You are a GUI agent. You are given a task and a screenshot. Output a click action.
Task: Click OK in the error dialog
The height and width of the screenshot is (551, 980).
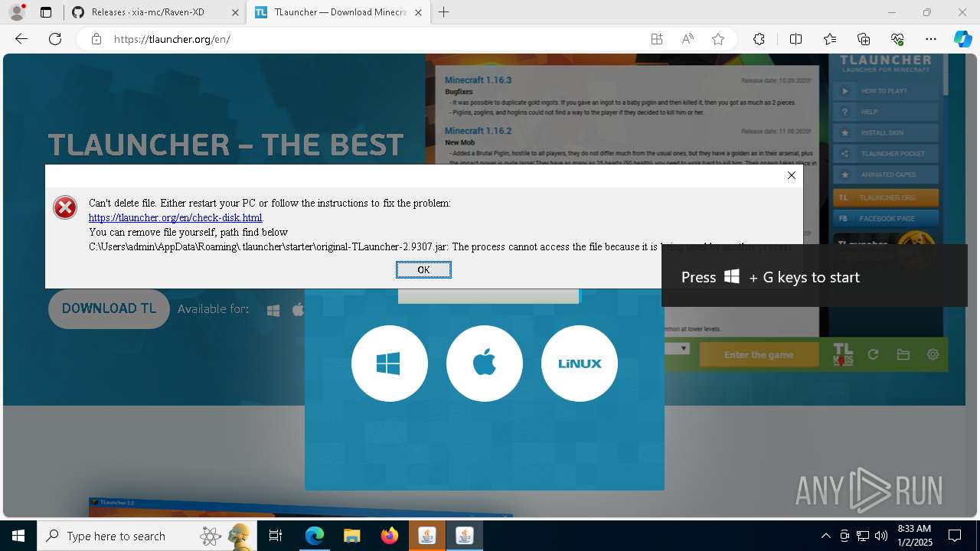423,269
